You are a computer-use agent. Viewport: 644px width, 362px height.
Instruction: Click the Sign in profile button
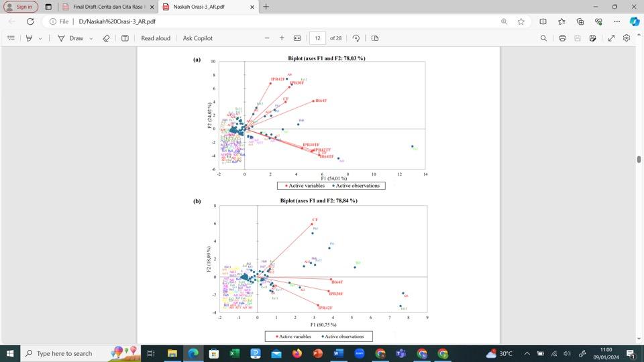click(x=21, y=7)
